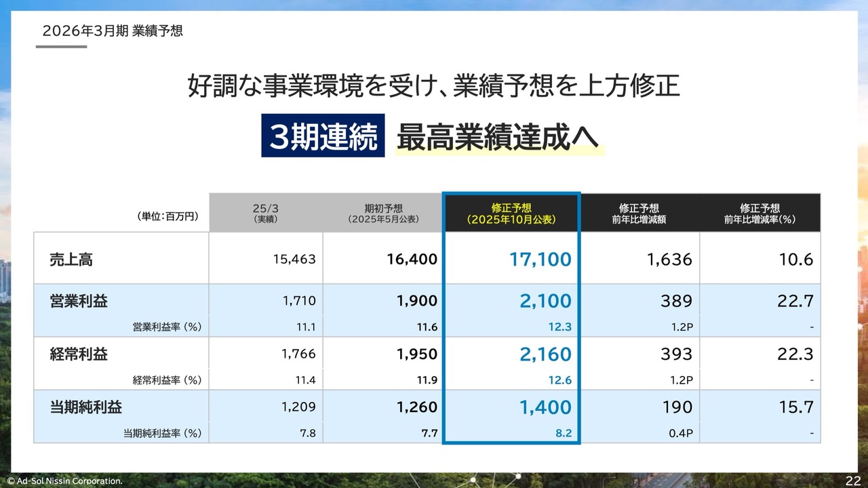868x488 pixels.
Task: Click the 当期純利益 row label
Action: 86,407
